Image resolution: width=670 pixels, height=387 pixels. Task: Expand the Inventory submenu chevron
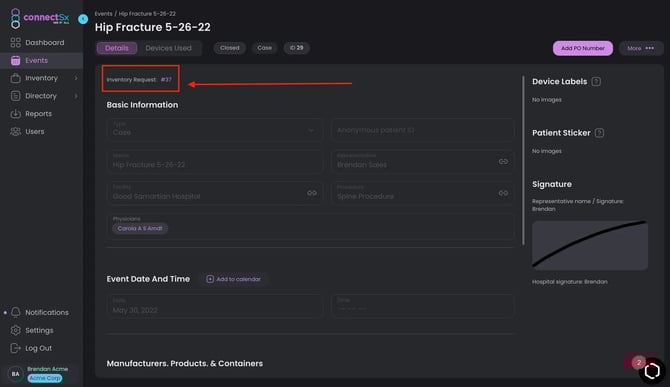76,78
